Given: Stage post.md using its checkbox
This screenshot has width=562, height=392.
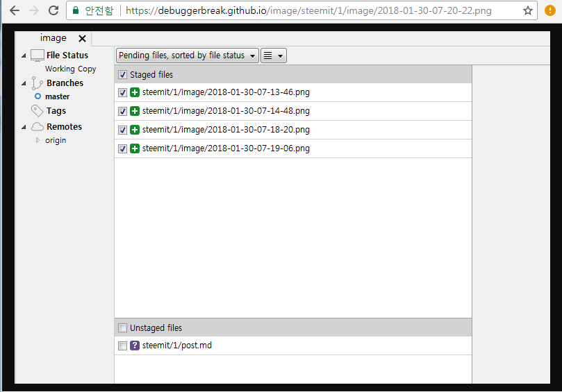Looking at the screenshot, I should 122,346.
